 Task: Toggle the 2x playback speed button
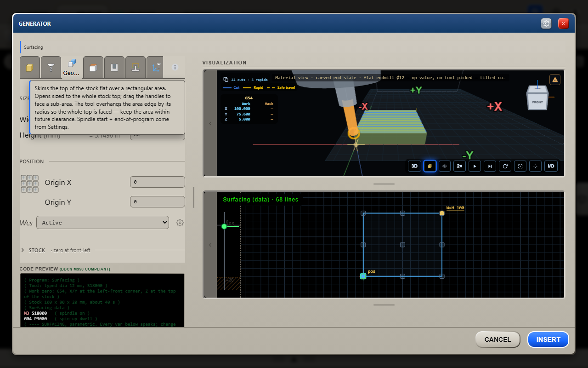(x=459, y=166)
